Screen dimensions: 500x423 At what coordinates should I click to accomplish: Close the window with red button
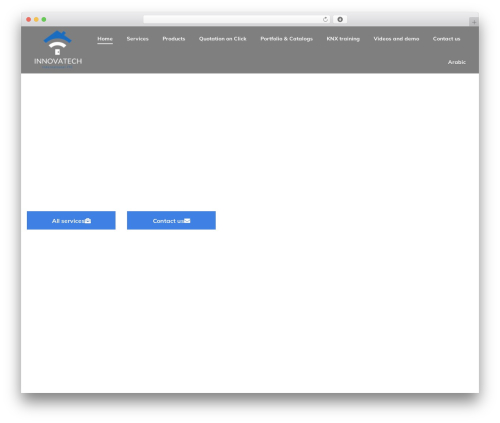pos(29,20)
